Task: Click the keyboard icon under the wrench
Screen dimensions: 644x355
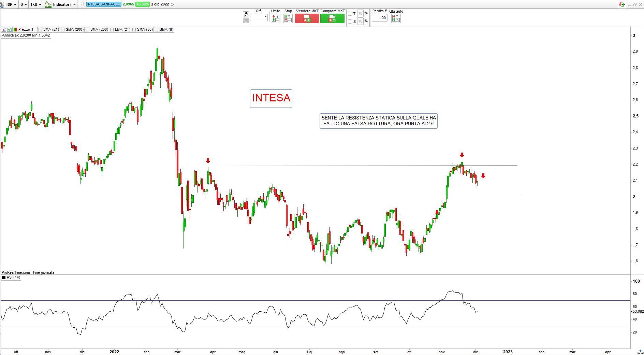Action: pyautogui.click(x=246, y=21)
